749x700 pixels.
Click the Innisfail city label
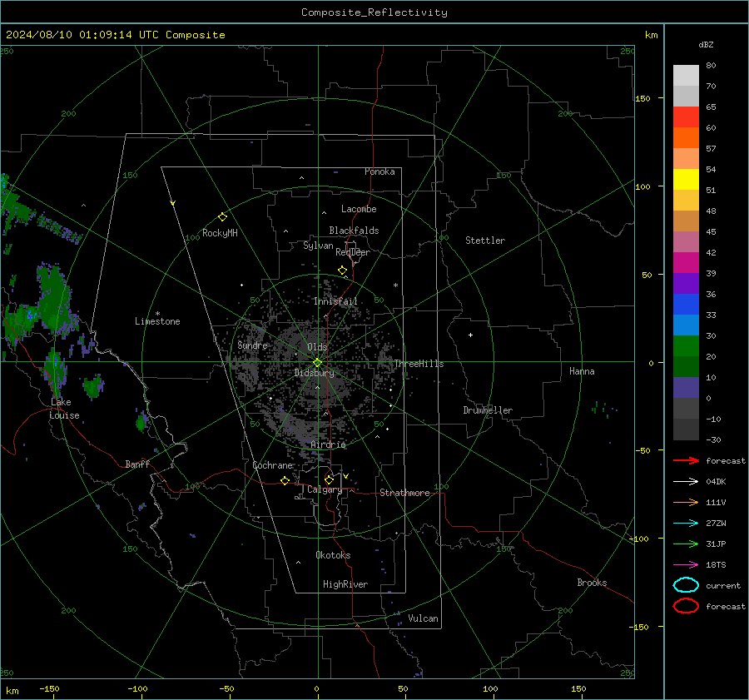click(x=335, y=301)
